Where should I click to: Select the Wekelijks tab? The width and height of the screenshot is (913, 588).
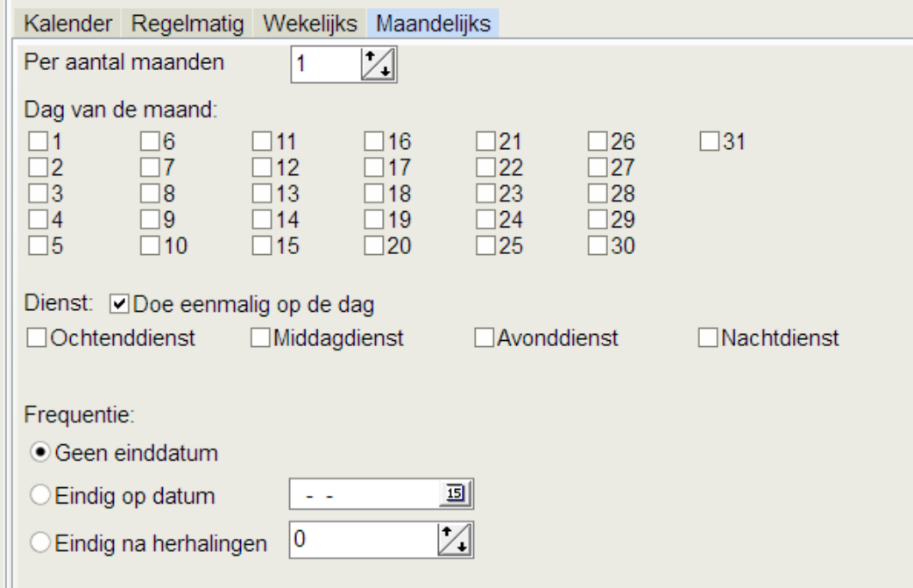click(x=309, y=24)
